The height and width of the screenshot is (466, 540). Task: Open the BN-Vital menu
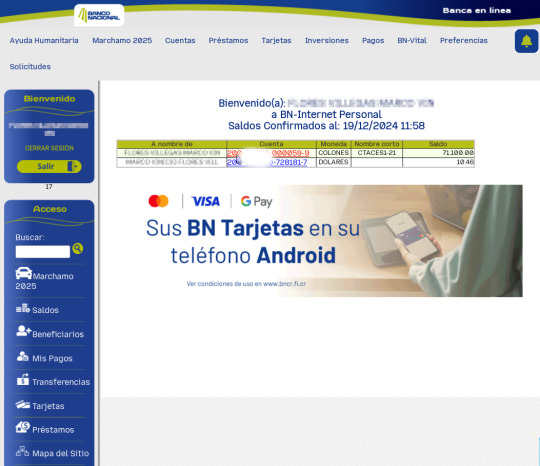[412, 40]
